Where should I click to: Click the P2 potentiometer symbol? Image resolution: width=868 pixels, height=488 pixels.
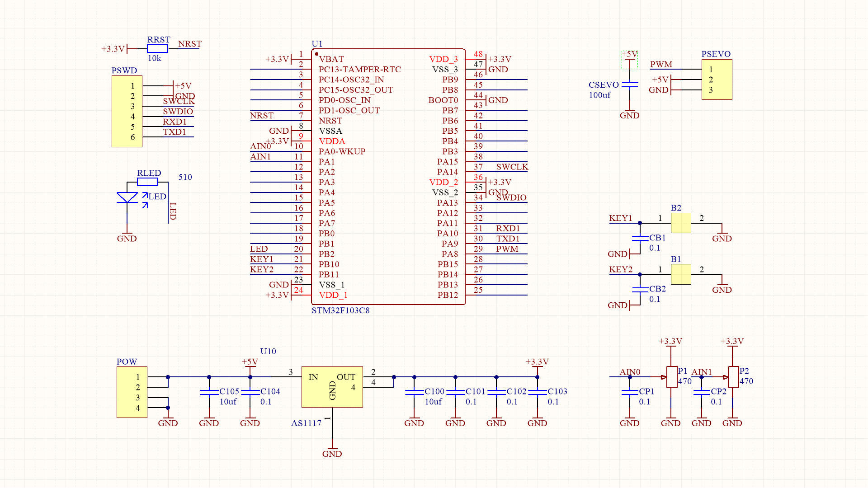click(x=733, y=377)
